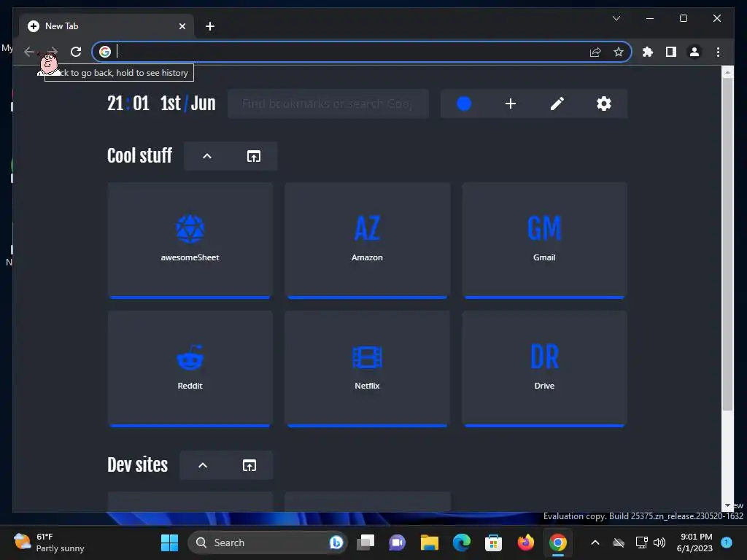Open the clock showing 9:01 PM

click(x=694, y=542)
